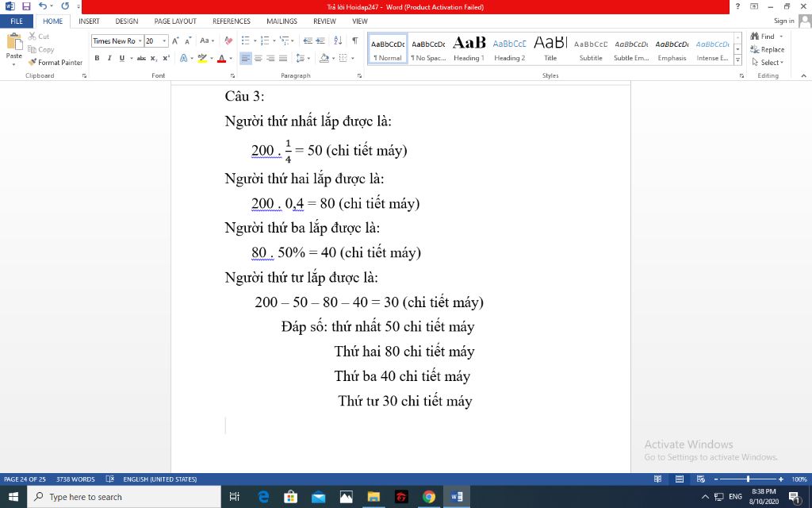
Task: Click the Undo arrow icon
Action: [43, 6]
